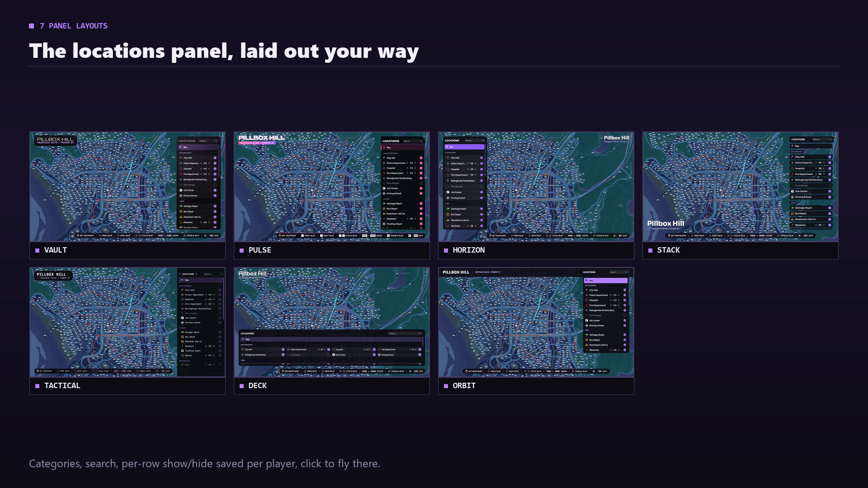Image resolution: width=868 pixels, height=488 pixels.
Task: Select the You row in Deck panel
Action: [x=331, y=339]
